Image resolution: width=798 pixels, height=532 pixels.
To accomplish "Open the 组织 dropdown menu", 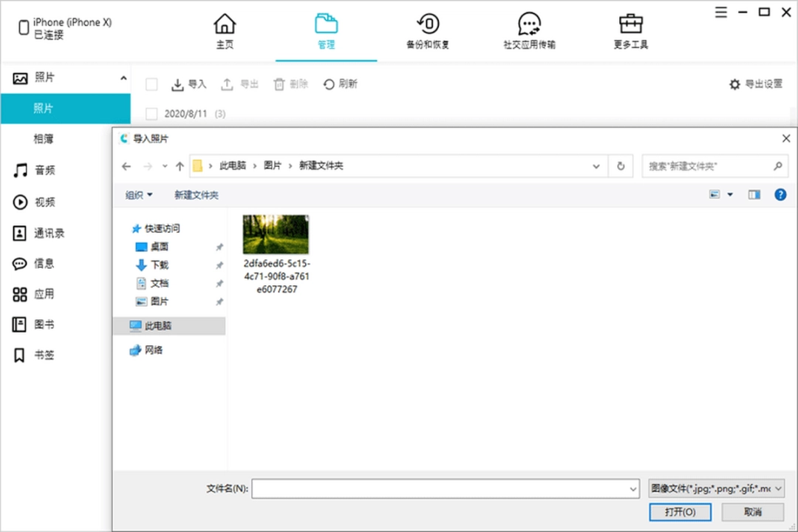I will click(139, 194).
